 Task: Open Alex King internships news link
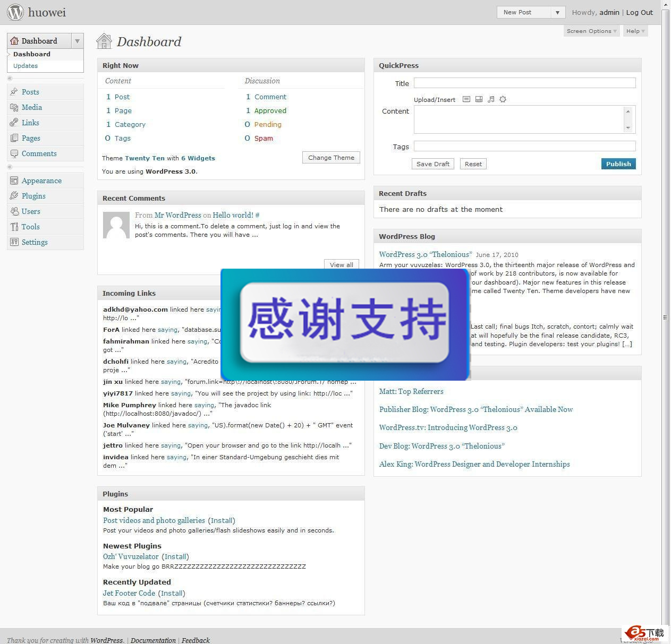pyautogui.click(x=474, y=464)
